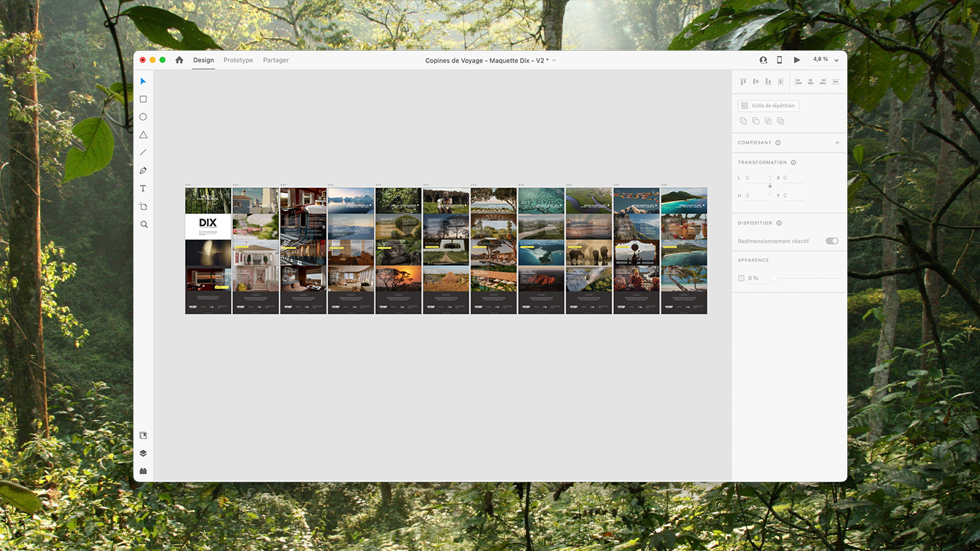The image size is (980, 551).
Task: Click the Y position input field
Action: pyautogui.click(x=793, y=196)
